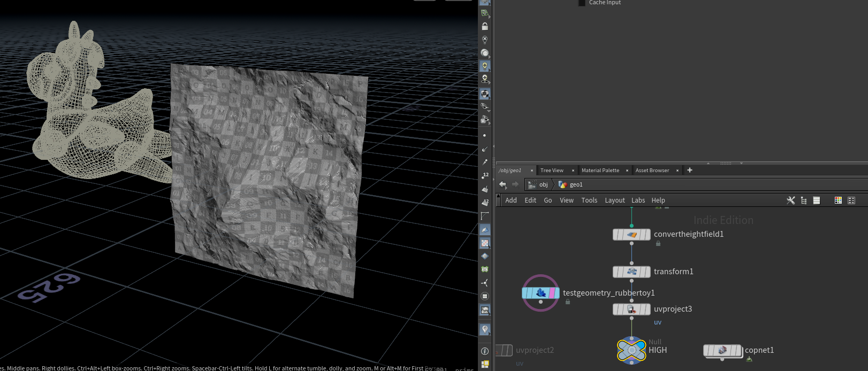This screenshot has width=868, height=371.
Task: Click the map pin icon in display toolbar
Action: point(485,329)
